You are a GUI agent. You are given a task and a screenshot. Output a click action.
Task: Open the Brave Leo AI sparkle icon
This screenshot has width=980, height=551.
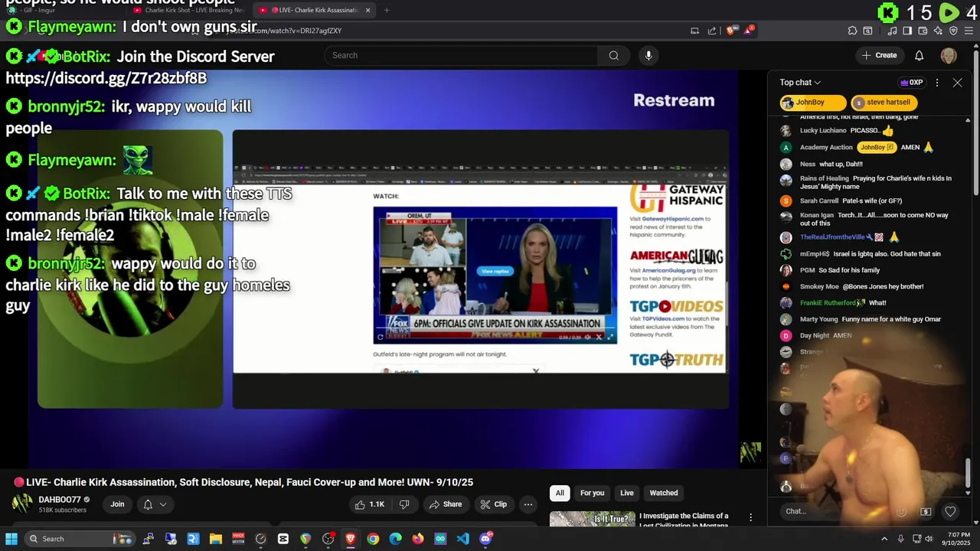[x=938, y=31]
